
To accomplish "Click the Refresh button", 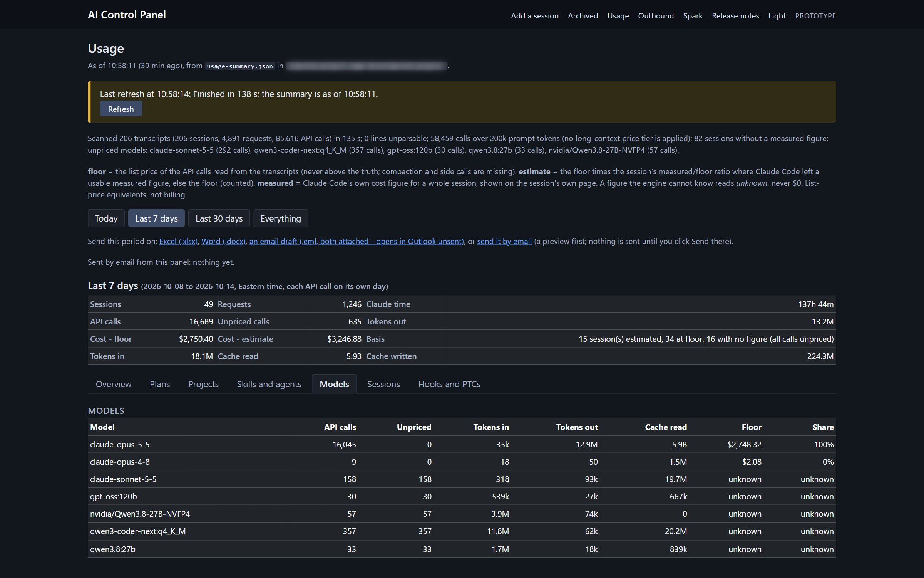I will point(121,109).
